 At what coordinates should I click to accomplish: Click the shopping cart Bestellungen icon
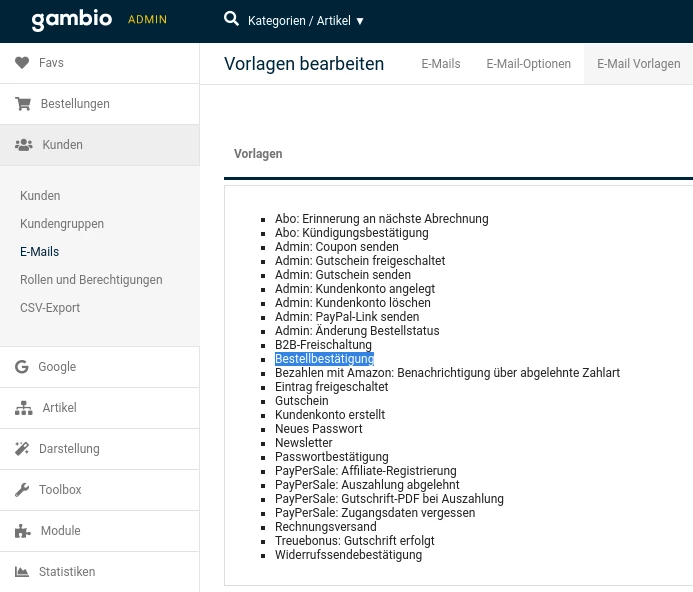click(22, 104)
